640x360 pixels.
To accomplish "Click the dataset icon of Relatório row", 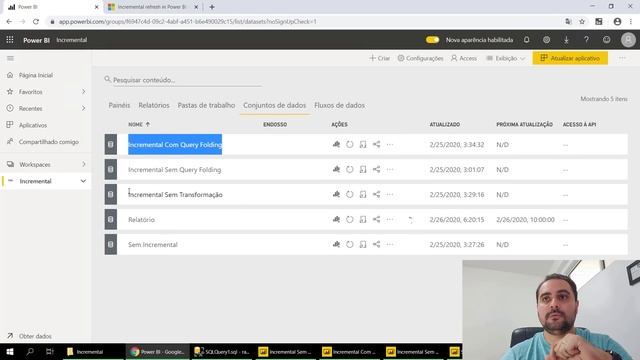I will coord(111,220).
